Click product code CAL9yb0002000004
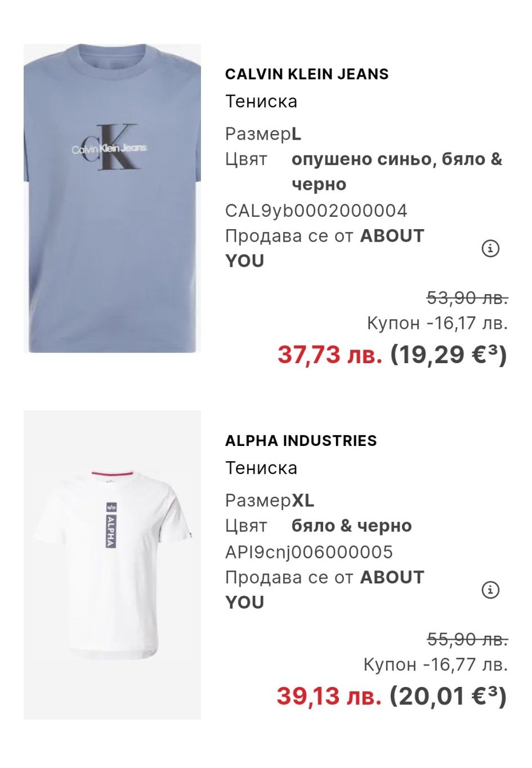 point(316,211)
